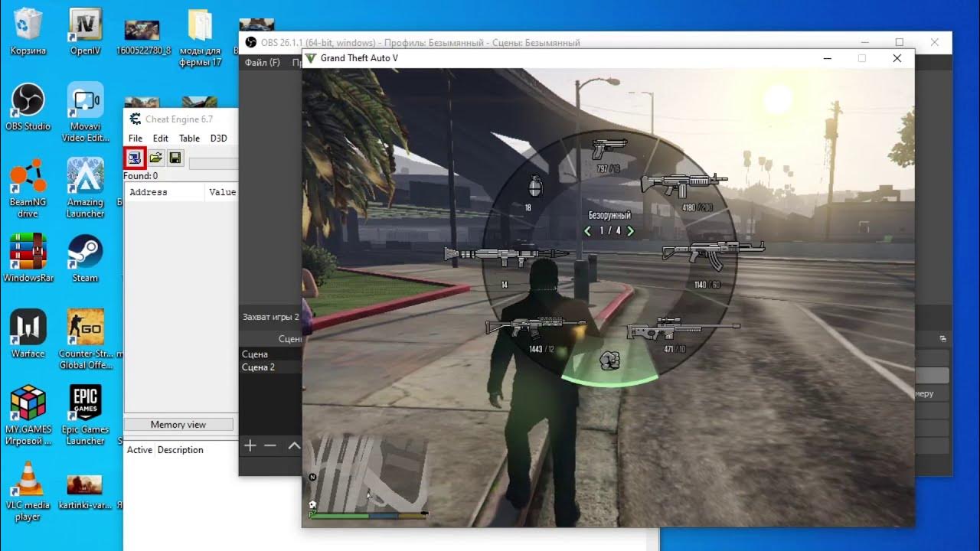Click the Description column header
This screenshot has width=980, height=551.
pos(181,450)
